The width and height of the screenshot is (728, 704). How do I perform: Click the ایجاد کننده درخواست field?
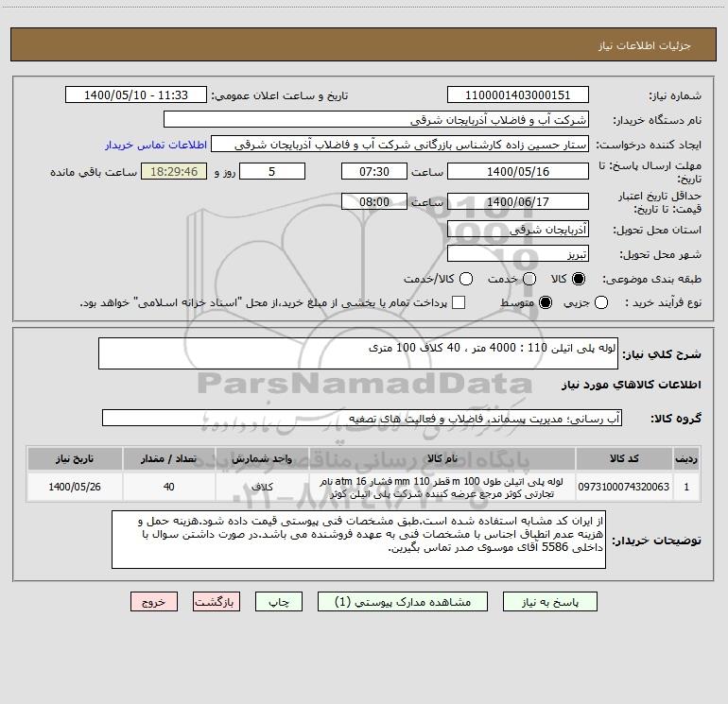(400, 145)
